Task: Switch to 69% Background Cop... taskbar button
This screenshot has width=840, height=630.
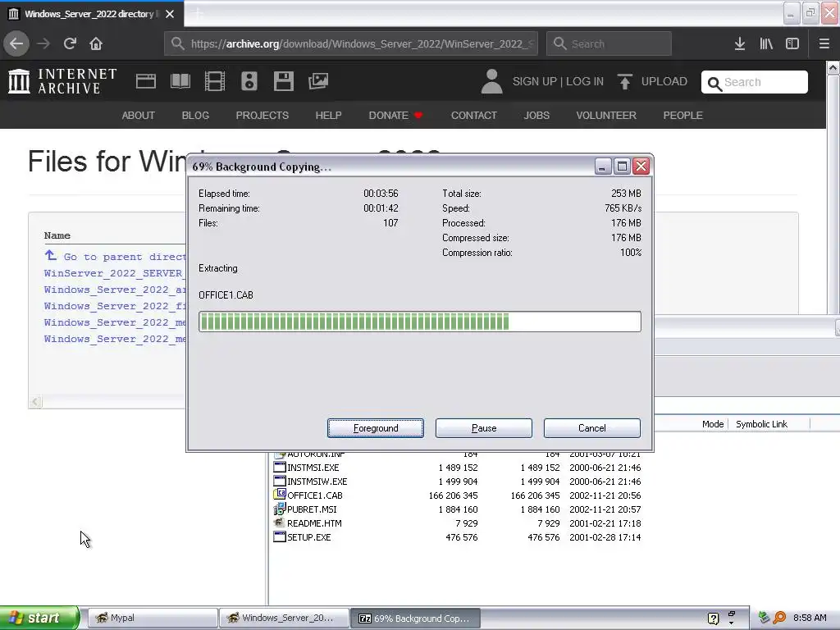Action: 416,618
